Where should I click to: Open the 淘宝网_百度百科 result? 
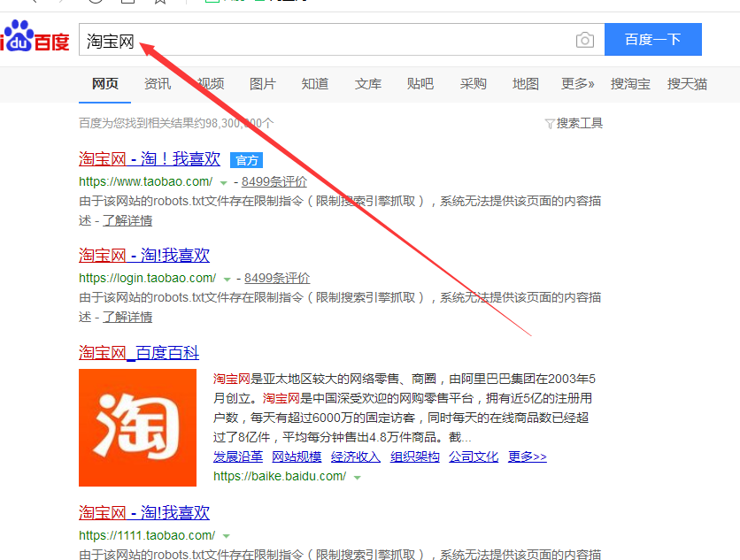[x=139, y=353]
